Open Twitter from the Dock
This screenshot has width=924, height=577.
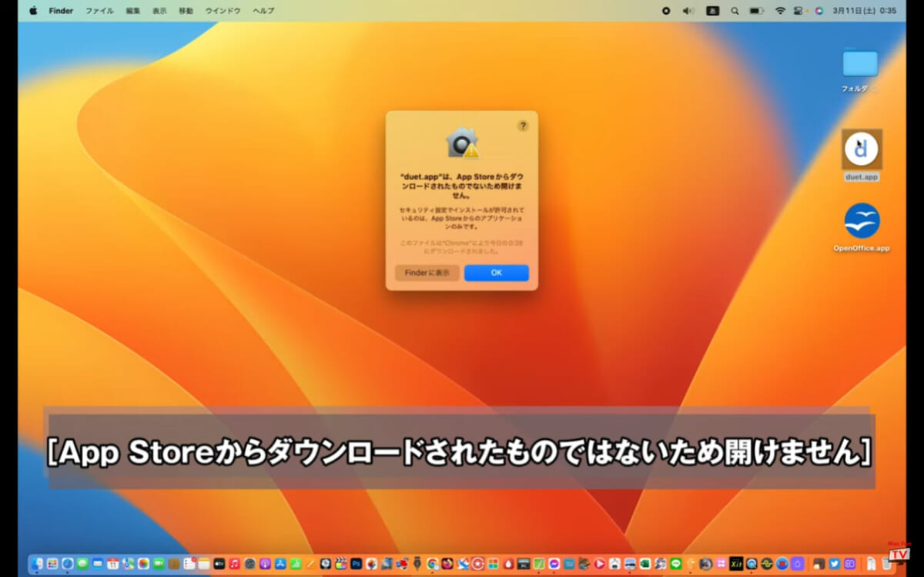[834, 564]
